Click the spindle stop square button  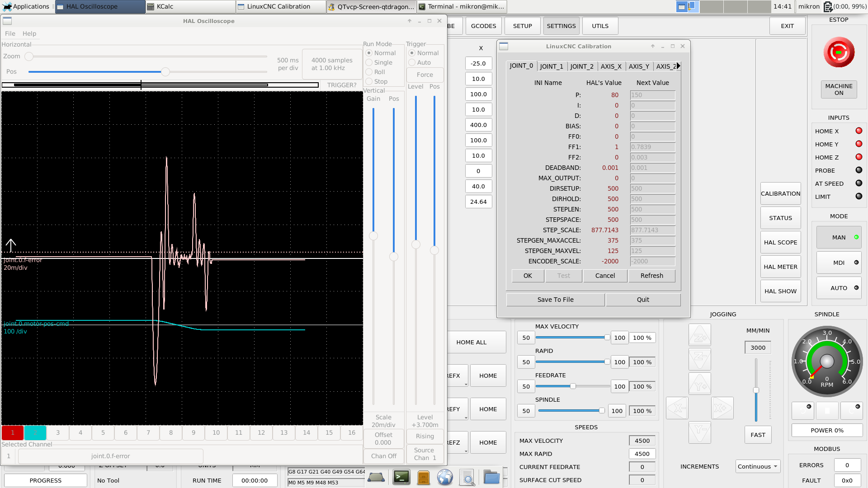[827, 411]
